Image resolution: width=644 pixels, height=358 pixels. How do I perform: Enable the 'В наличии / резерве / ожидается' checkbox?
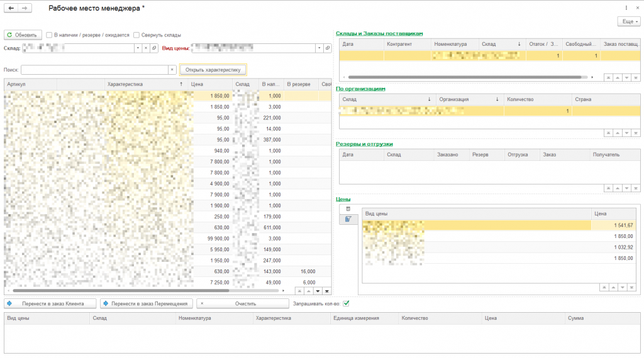click(49, 35)
